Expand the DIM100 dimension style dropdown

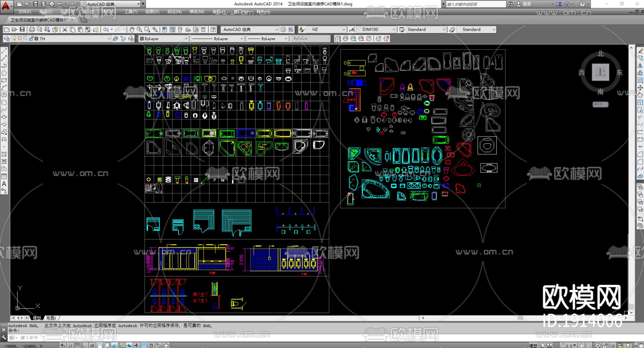394,30
